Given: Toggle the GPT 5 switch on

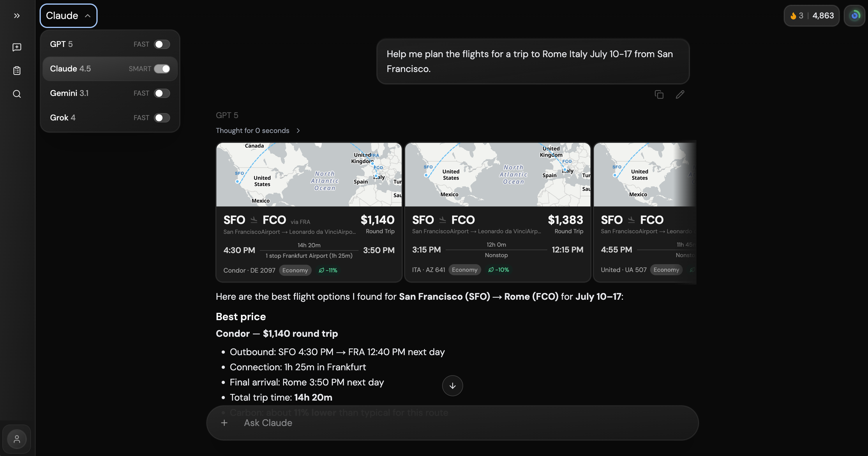Looking at the screenshot, I should [x=162, y=44].
